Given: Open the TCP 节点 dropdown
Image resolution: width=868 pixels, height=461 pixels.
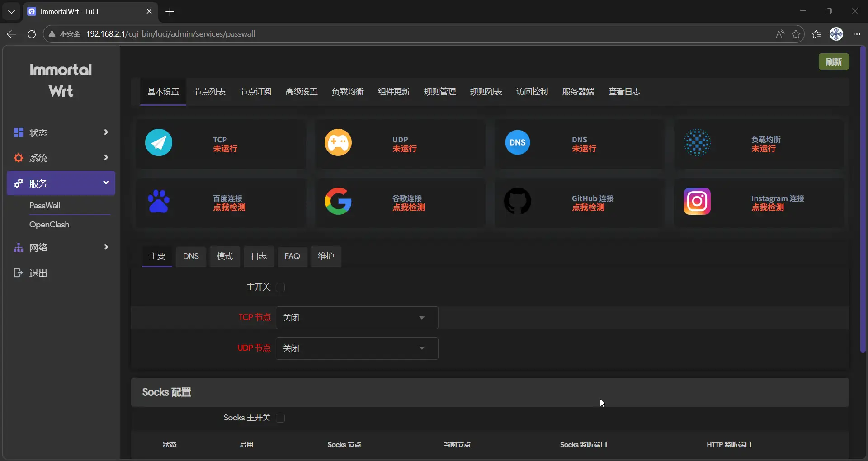Looking at the screenshot, I should coord(357,318).
